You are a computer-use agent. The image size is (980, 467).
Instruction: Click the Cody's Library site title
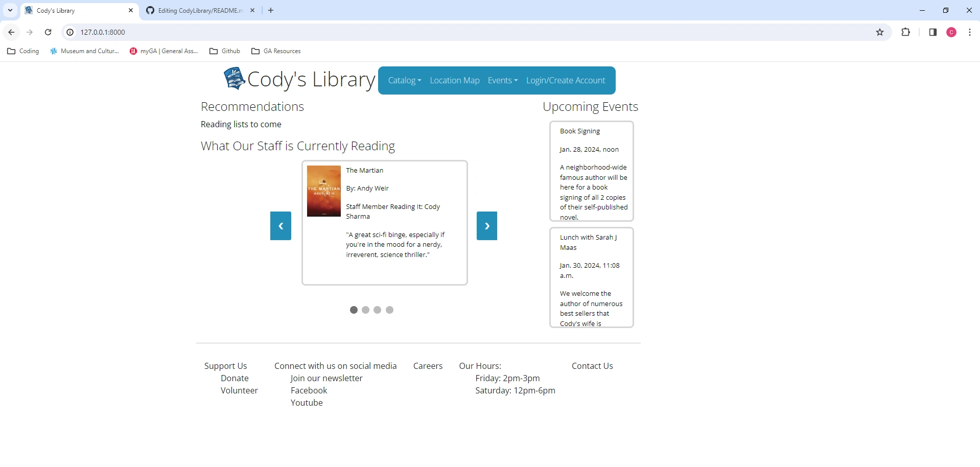tap(311, 79)
